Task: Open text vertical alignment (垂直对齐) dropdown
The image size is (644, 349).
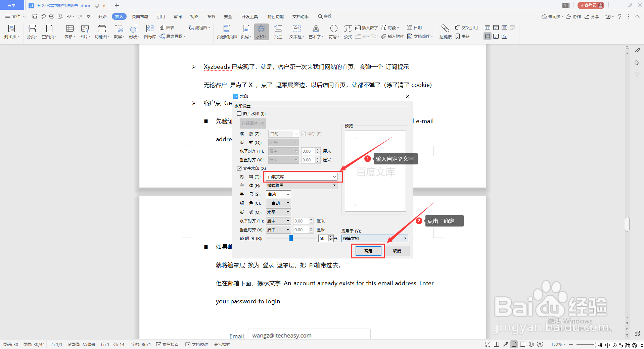Action: (x=278, y=230)
